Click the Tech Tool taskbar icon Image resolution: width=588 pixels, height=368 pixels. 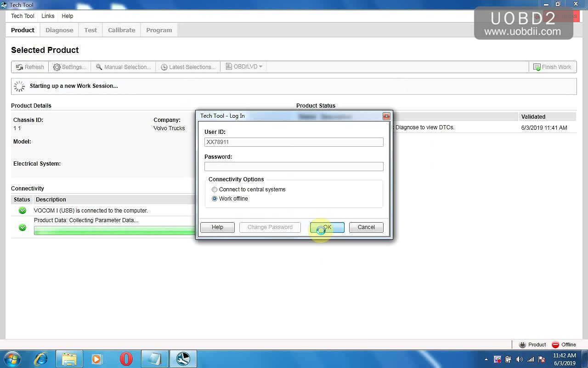[183, 359]
